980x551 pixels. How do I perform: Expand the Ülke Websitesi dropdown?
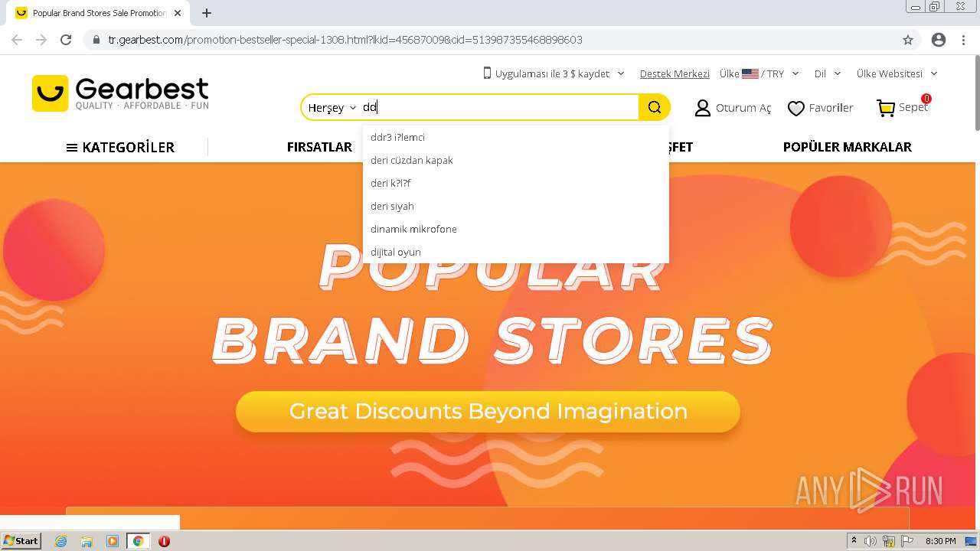pos(897,73)
